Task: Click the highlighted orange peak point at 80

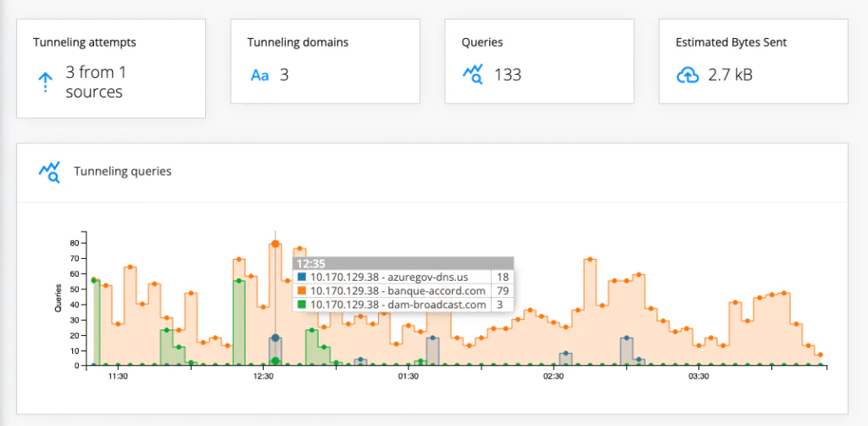Action: coord(275,244)
